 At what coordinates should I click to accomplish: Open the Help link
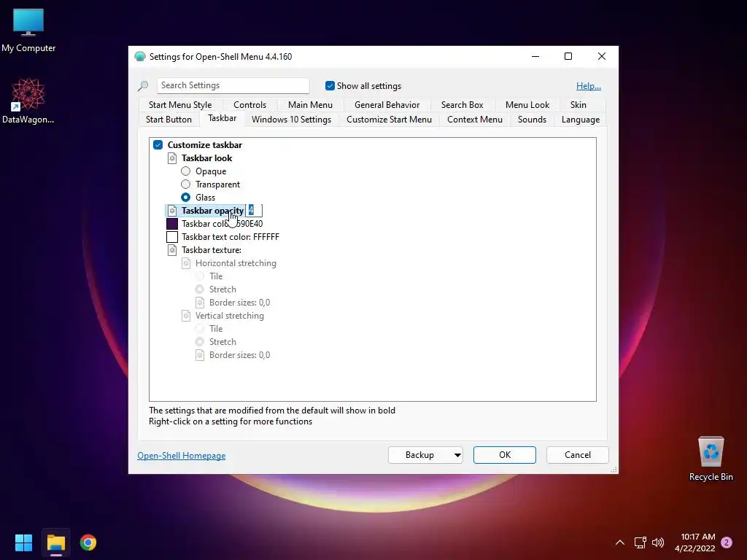[x=589, y=86]
